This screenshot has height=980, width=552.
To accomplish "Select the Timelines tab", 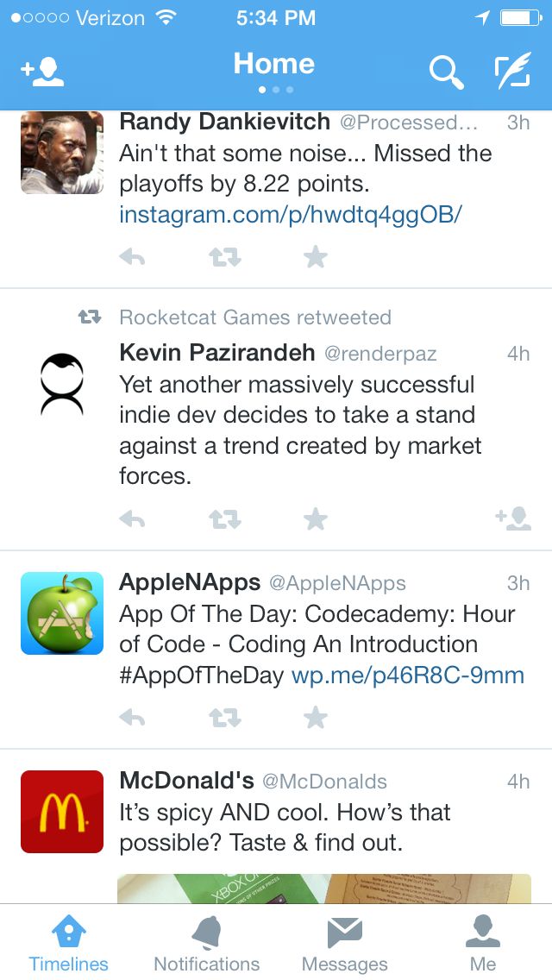I will [69, 944].
